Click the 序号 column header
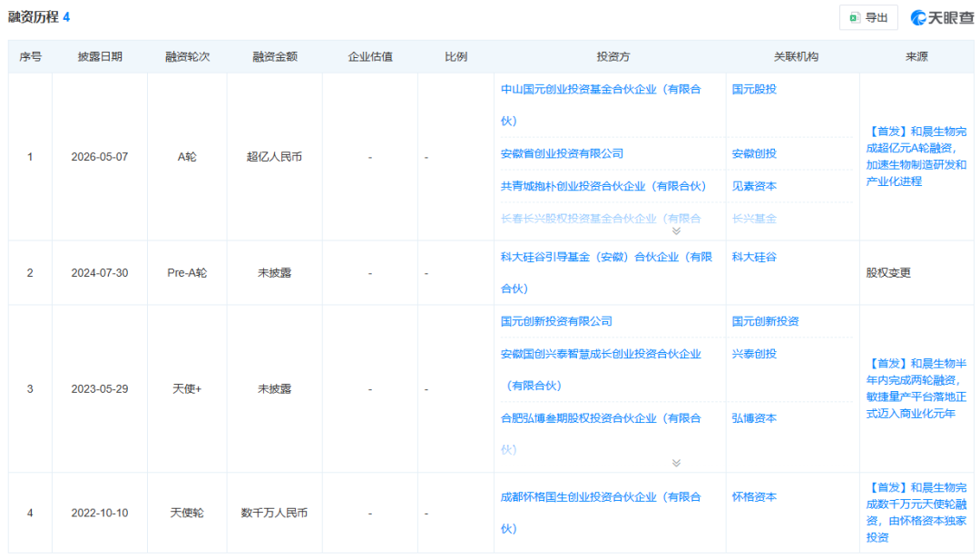980x558 pixels. pyautogui.click(x=30, y=57)
